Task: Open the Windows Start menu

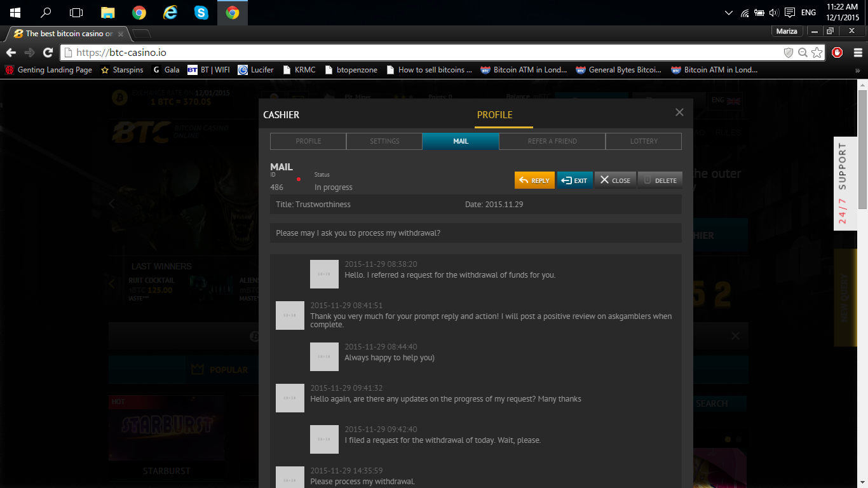Action: point(15,12)
